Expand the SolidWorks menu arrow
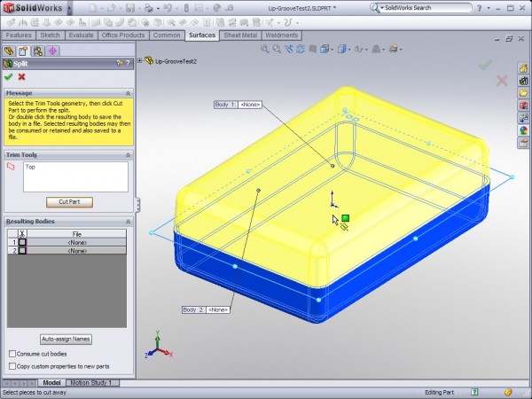 pos(69,8)
